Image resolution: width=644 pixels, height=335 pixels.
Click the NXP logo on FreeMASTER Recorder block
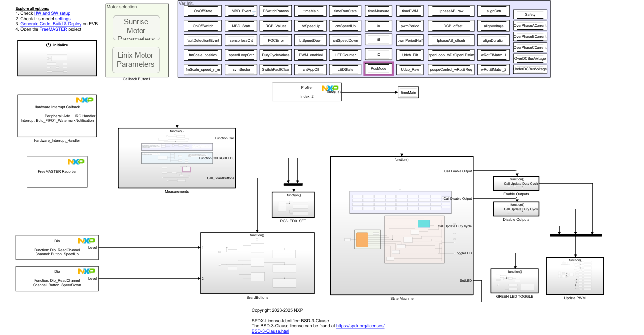coord(76,161)
